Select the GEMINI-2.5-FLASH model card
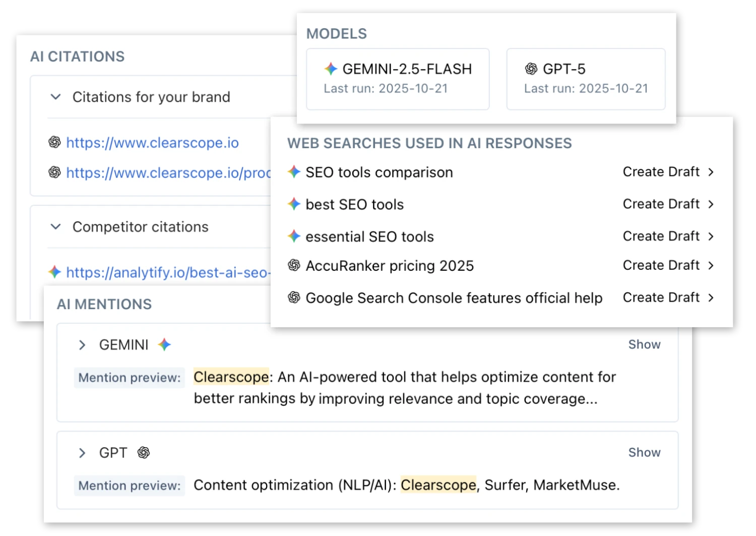Viewport: 756px width, 536px height. (398, 79)
